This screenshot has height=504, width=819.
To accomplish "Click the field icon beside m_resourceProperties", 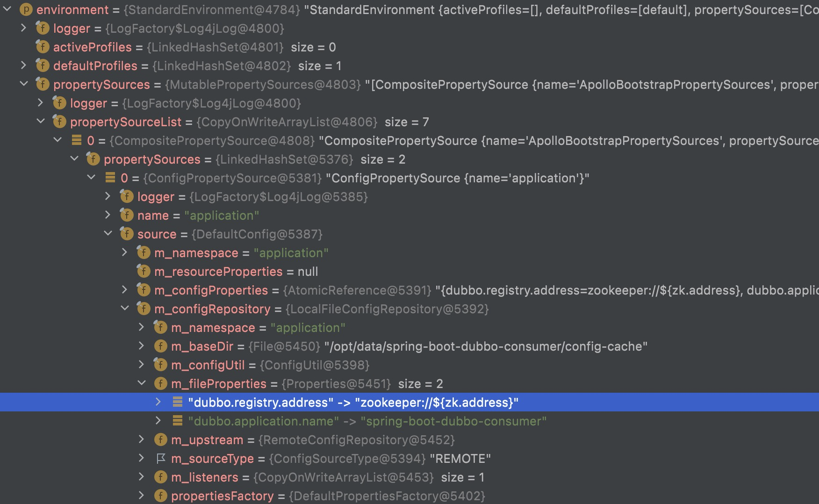I will (143, 271).
